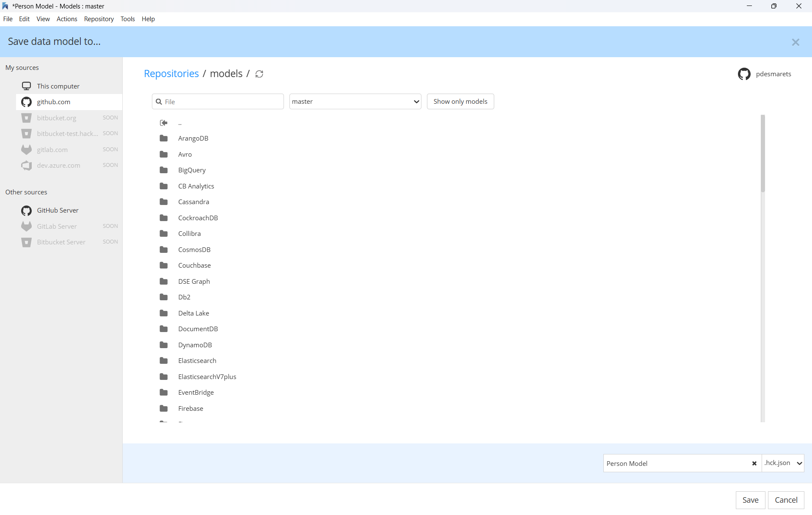
Task: Click the DocumentDB folder icon
Action: [164, 329]
